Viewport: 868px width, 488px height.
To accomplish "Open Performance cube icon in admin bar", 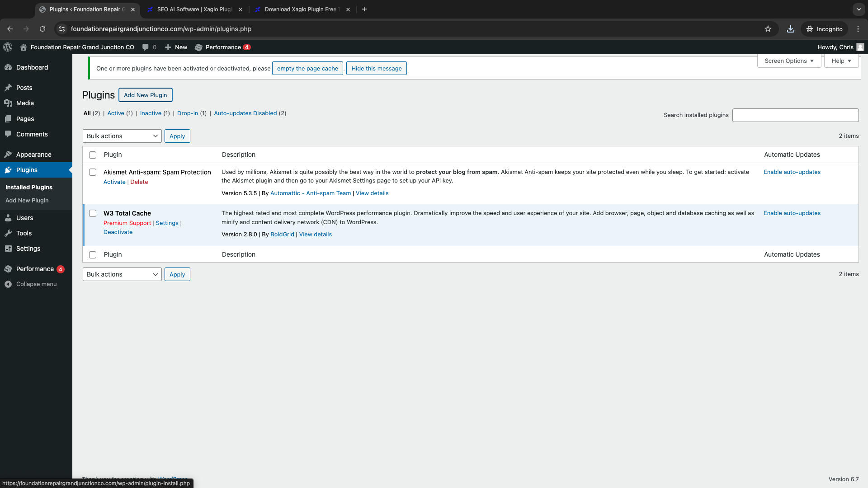I will [x=198, y=47].
